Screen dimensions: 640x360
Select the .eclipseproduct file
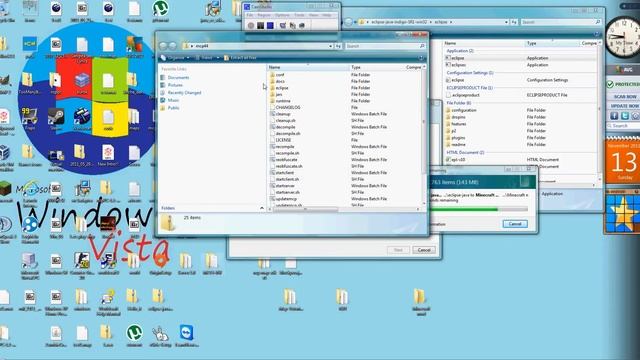coord(462,95)
